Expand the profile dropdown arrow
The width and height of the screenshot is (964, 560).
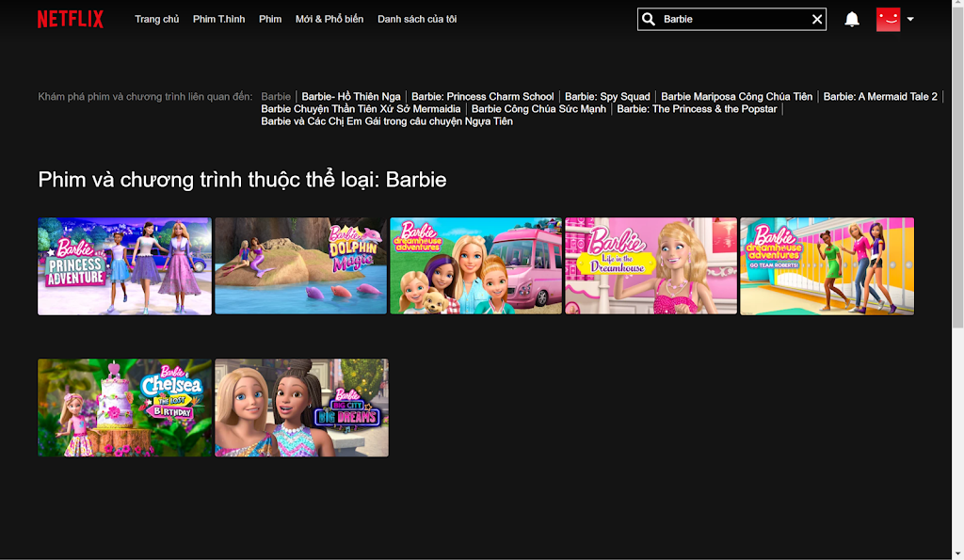pyautogui.click(x=910, y=19)
